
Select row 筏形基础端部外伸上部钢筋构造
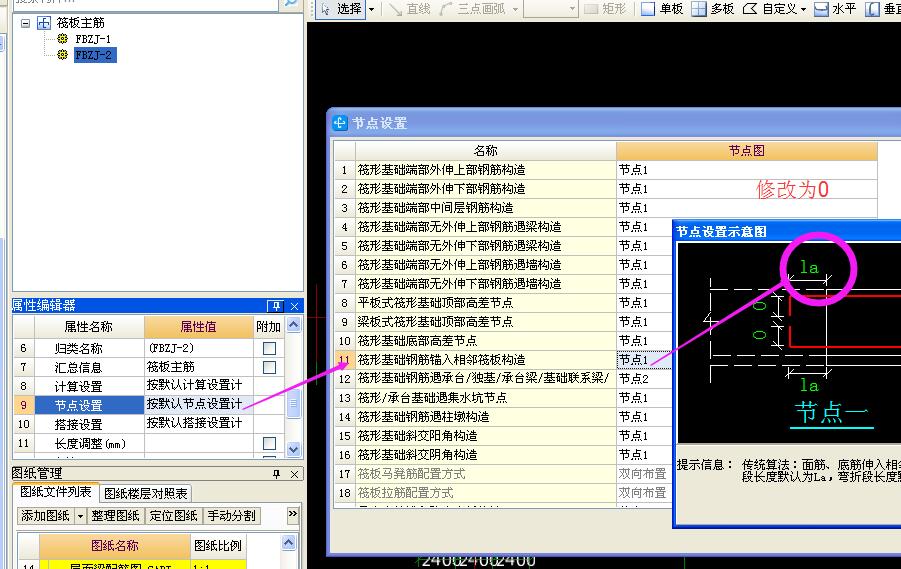(x=486, y=170)
